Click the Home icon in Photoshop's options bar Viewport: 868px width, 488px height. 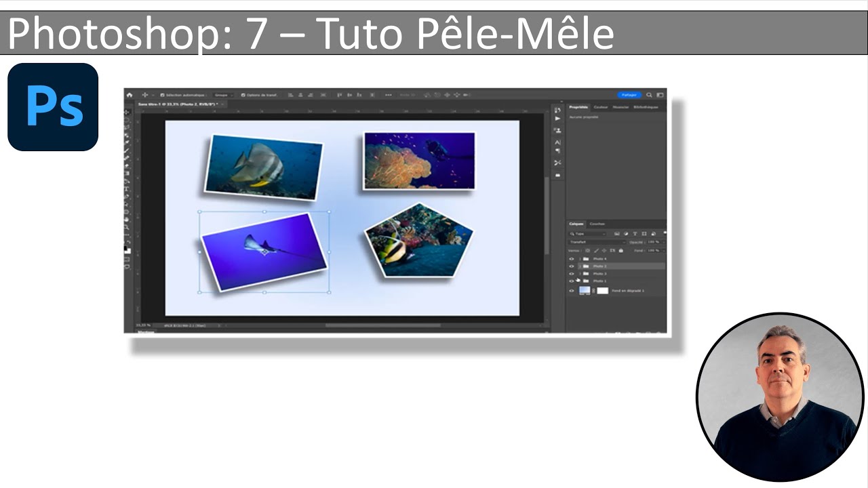coord(130,95)
